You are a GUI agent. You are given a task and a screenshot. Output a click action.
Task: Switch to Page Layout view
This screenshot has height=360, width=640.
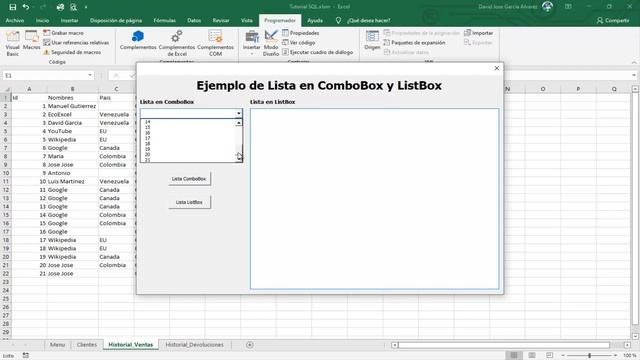pyautogui.click(x=532, y=356)
